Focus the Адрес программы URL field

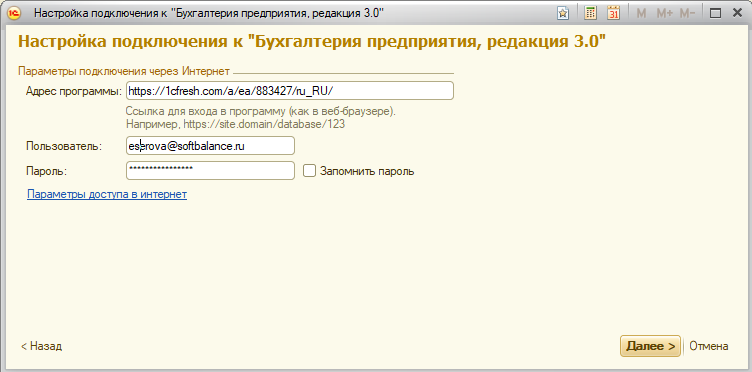[290, 91]
